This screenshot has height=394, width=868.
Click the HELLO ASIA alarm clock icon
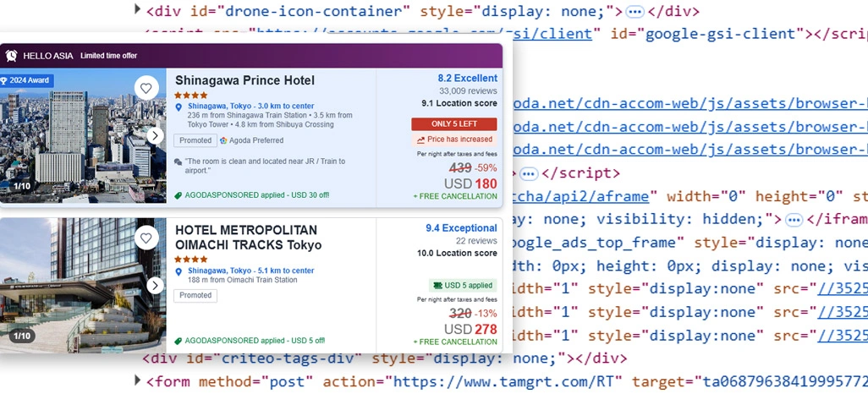click(12, 56)
